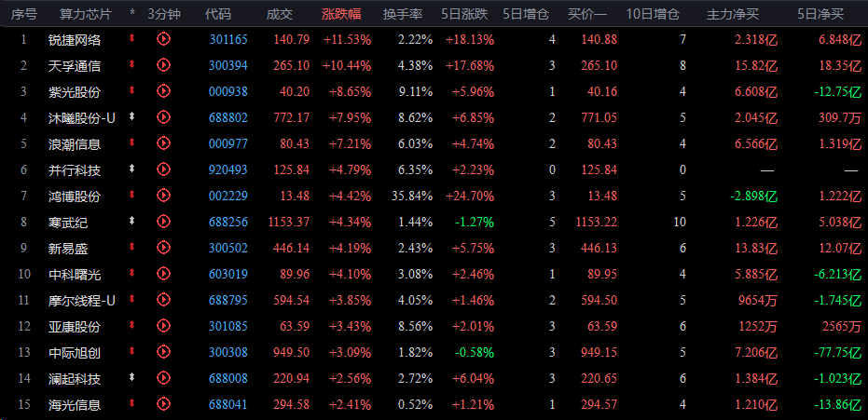Open stock code 300394
This screenshot has width=868, height=420.
pyautogui.click(x=228, y=65)
